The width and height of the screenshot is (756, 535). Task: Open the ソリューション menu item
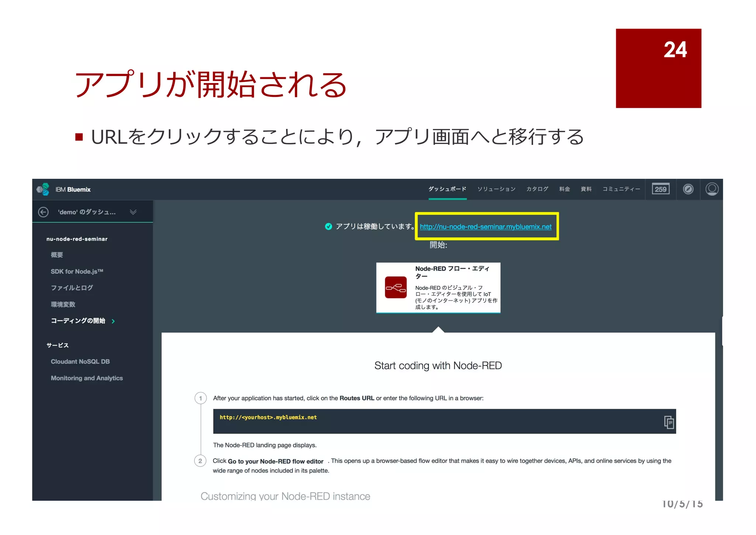pos(496,189)
